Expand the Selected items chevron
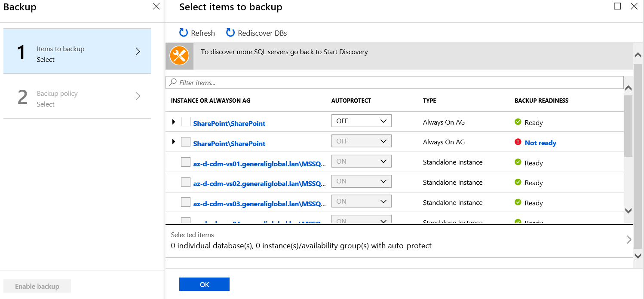644x299 pixels. [x=629, y=240]
